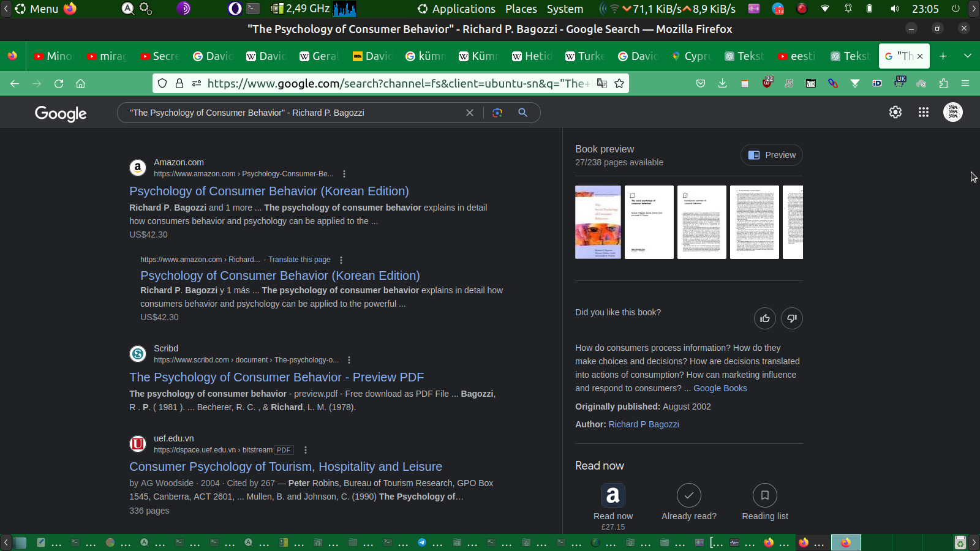The width and height of the screenshot is (980, 551).
Task: Open more options for the Amazon.com result
Action: click(x=344, y=174)
